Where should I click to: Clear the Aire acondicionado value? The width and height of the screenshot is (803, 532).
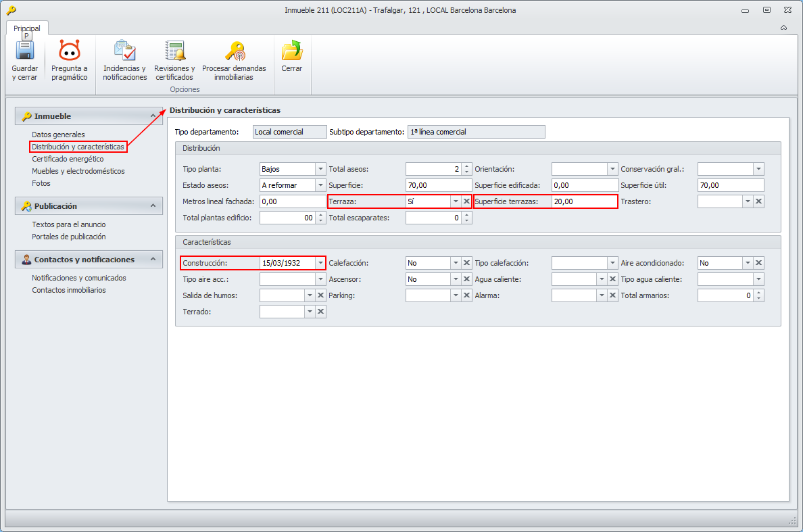pyautogui.click(x=758, y=263)
